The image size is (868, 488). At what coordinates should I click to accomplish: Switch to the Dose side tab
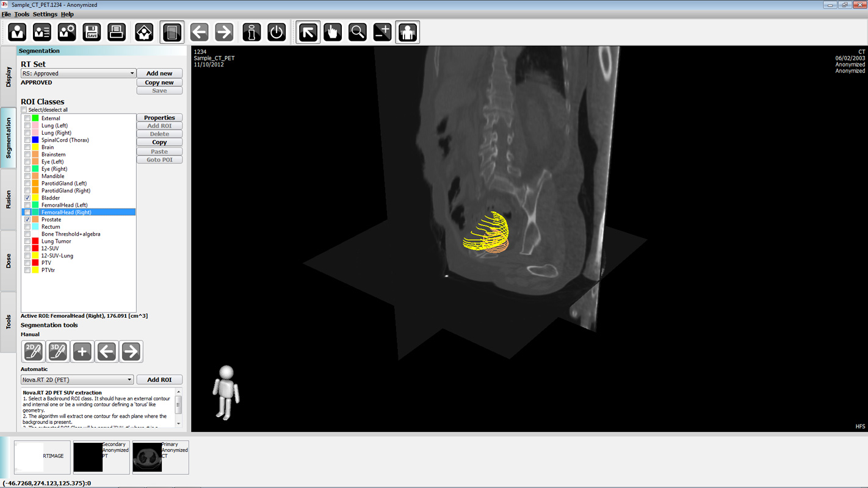pyautogui.click(x=9, y=260)
